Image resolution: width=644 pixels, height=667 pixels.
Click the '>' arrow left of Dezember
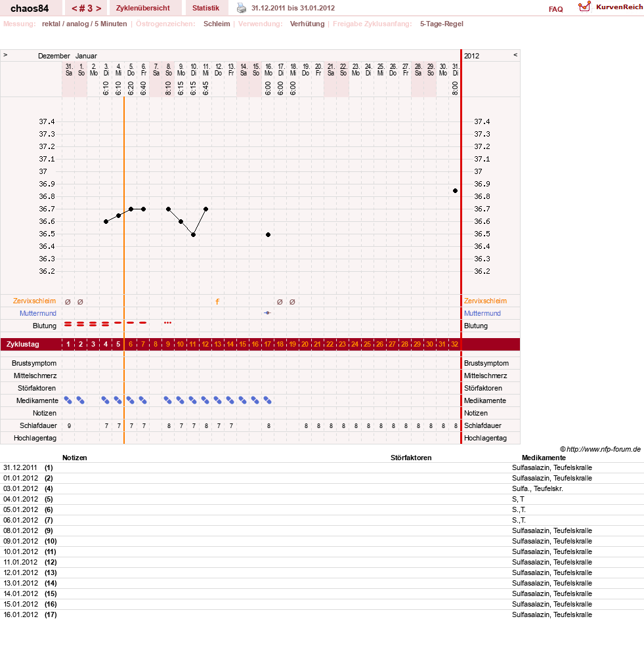[x=5, y=55]
